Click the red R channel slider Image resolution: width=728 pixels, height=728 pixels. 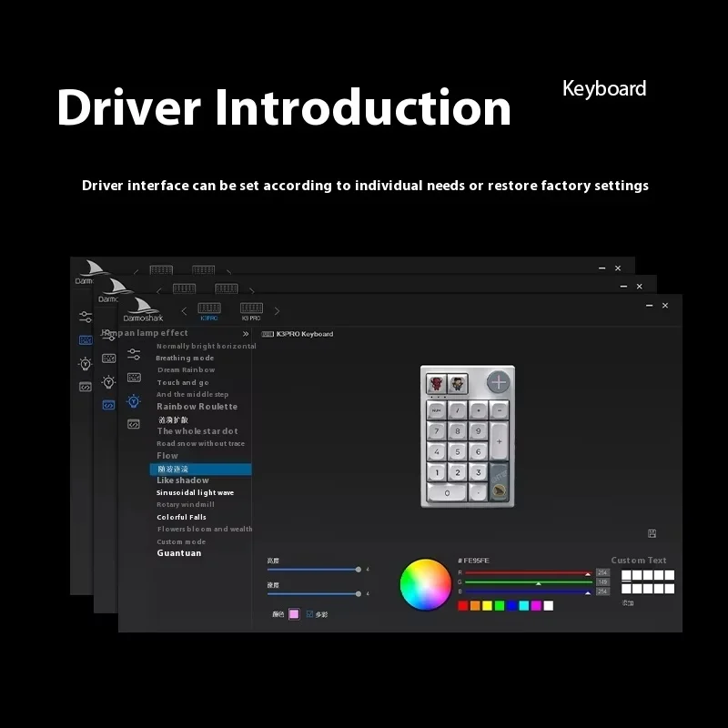click(x=529, y=573)
